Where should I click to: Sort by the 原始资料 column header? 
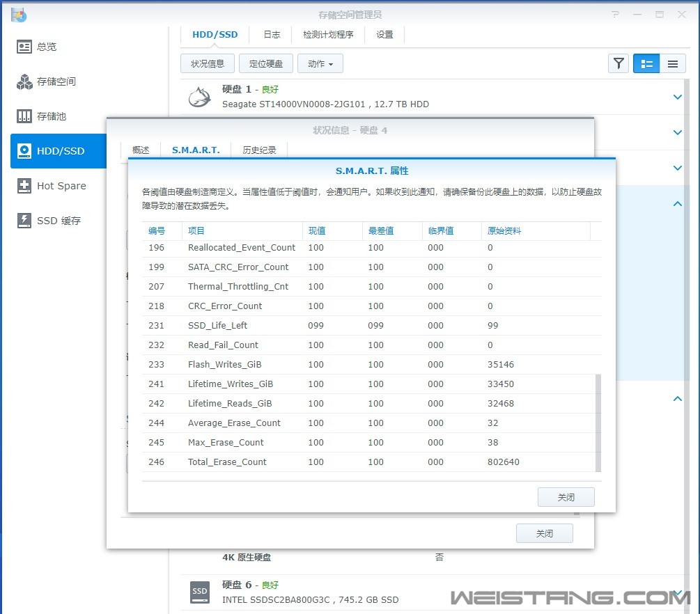point(536,230)
